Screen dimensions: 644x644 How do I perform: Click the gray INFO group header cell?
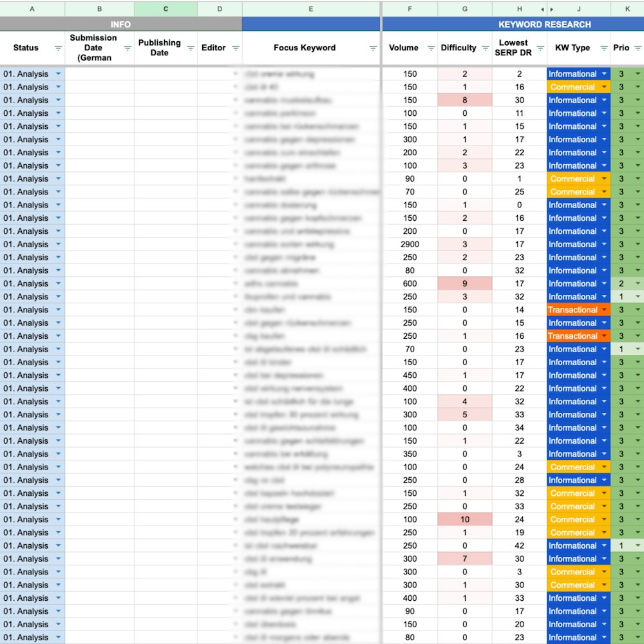(121, 24)
